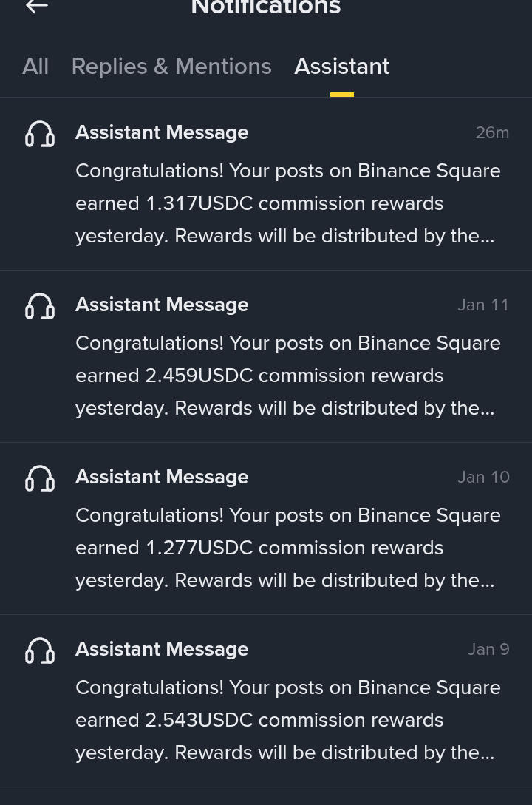Image resolution: width=532 pixels, height=805 pixels.
Task: Tap Assistant Message title from 26m ago
Action: click(162, 133)
